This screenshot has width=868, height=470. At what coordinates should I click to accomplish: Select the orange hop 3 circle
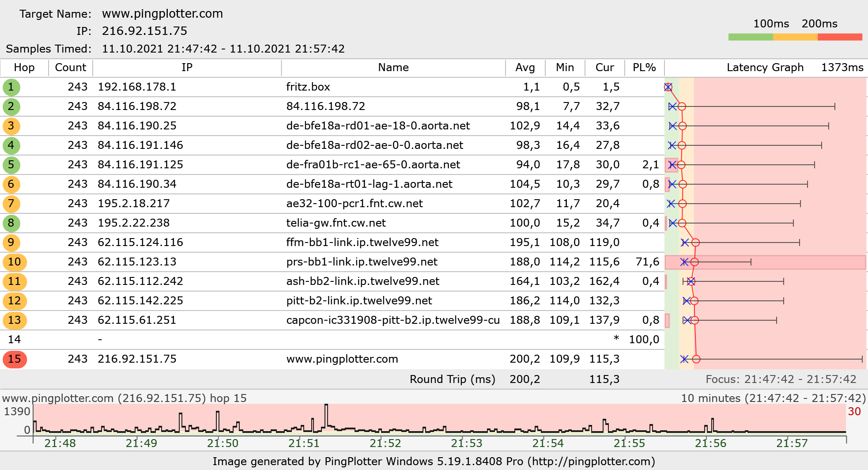point(11,126)
